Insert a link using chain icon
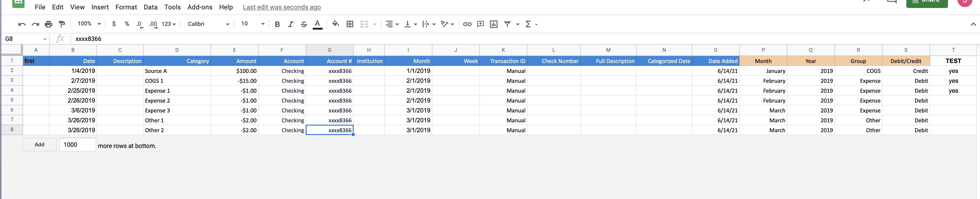The image size is (980, 199). coord(467,24)
